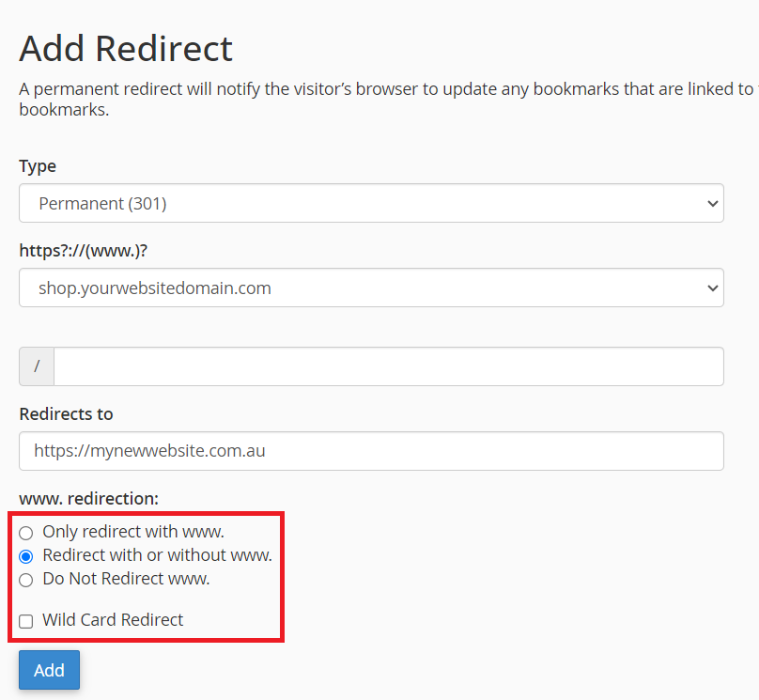Screen dimensions: 759x700
Task: Click the chevron arrow on the Type select
Action: tap(713, 203)
